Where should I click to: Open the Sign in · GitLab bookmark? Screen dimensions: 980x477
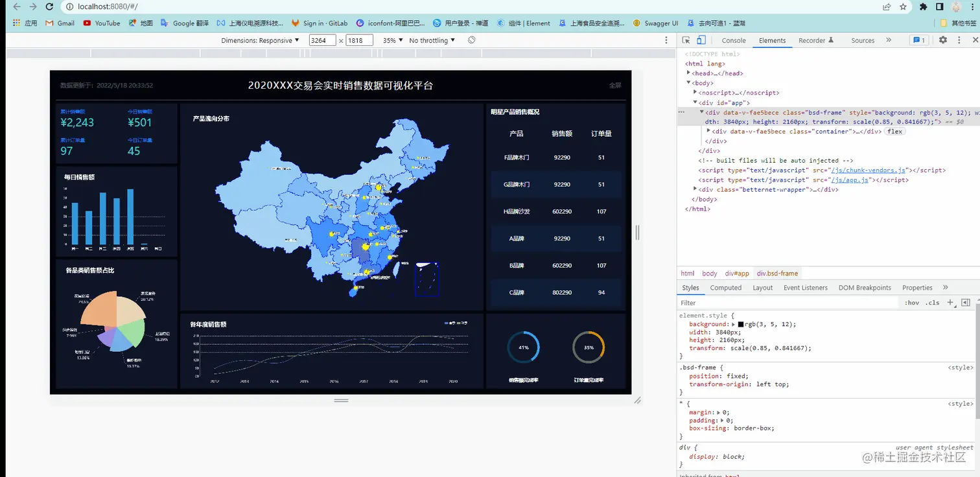(320, 23)
